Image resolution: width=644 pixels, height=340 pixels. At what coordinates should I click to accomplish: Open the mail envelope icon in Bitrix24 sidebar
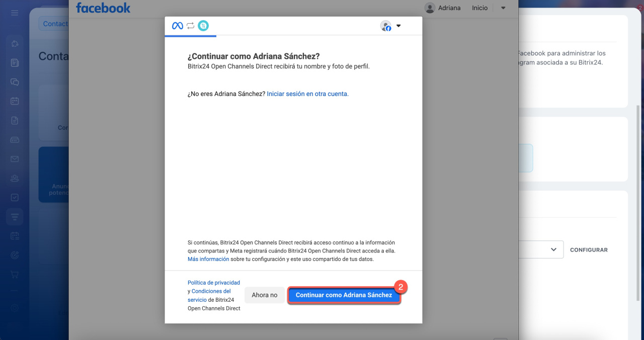pos(15,159)
